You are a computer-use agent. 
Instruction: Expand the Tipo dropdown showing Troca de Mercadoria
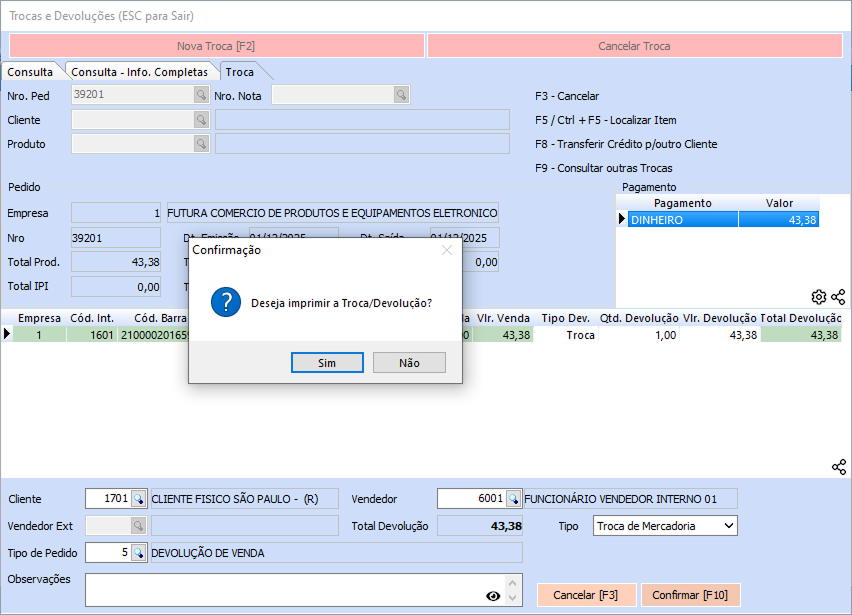tap(728, 526)
